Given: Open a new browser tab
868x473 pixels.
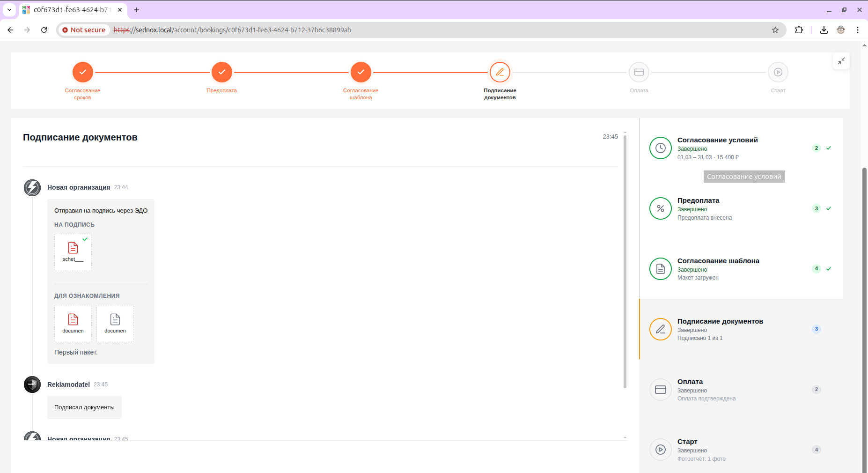Looking at the screenshot, I should pos(137,9).
